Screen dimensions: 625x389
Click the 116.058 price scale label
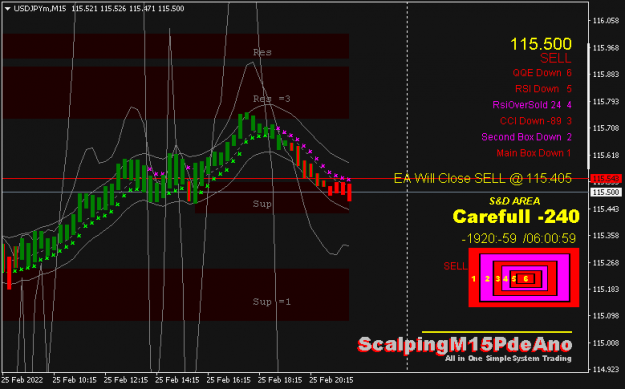click(x=606, y=21)
